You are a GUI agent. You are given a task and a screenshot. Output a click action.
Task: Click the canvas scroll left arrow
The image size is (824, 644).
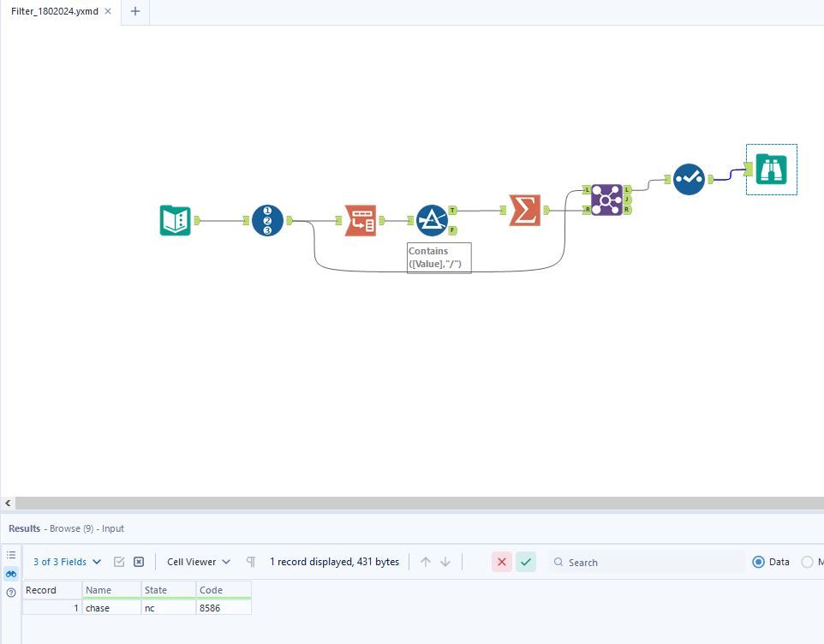click(8, 503)
